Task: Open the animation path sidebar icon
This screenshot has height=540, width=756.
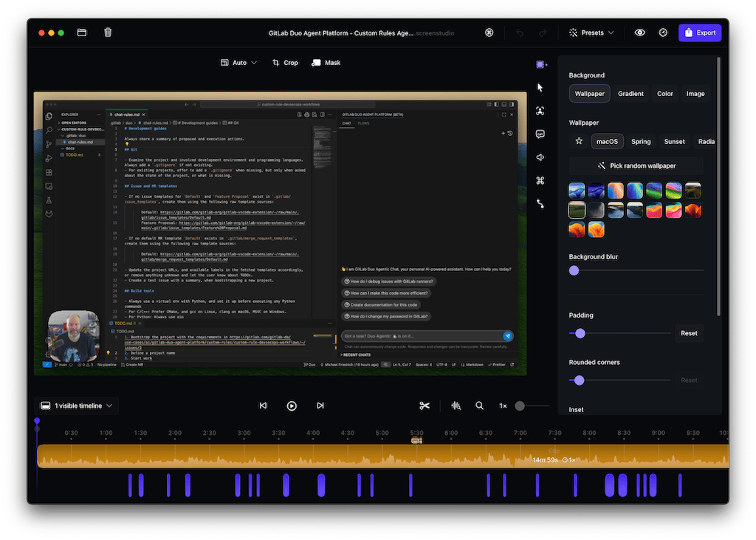Action: (x=540, y=204)
